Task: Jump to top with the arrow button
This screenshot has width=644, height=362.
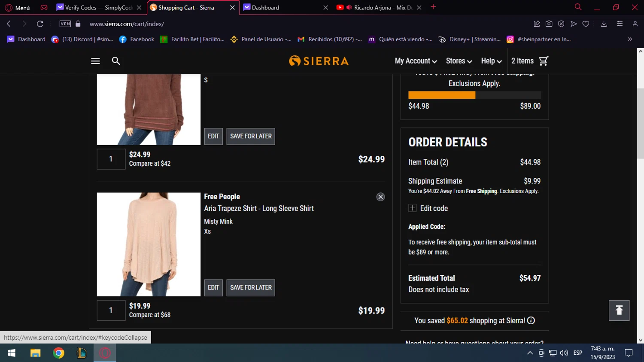Action: pos(619,310)
